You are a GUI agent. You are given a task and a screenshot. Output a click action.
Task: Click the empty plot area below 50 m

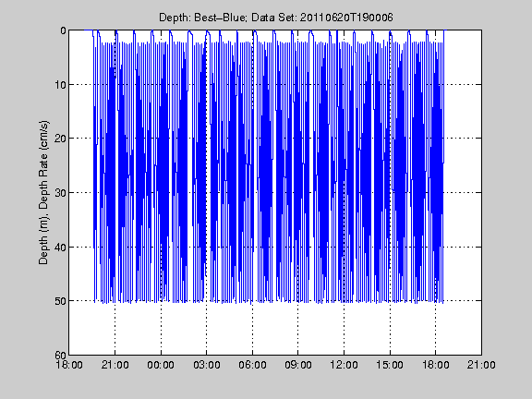pos(275,329)
